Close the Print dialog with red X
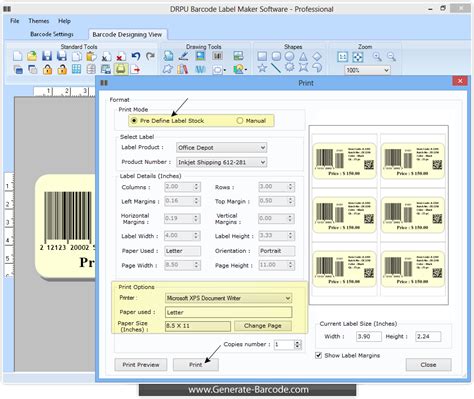The image size is (474, 399). (x=460, y=81)
